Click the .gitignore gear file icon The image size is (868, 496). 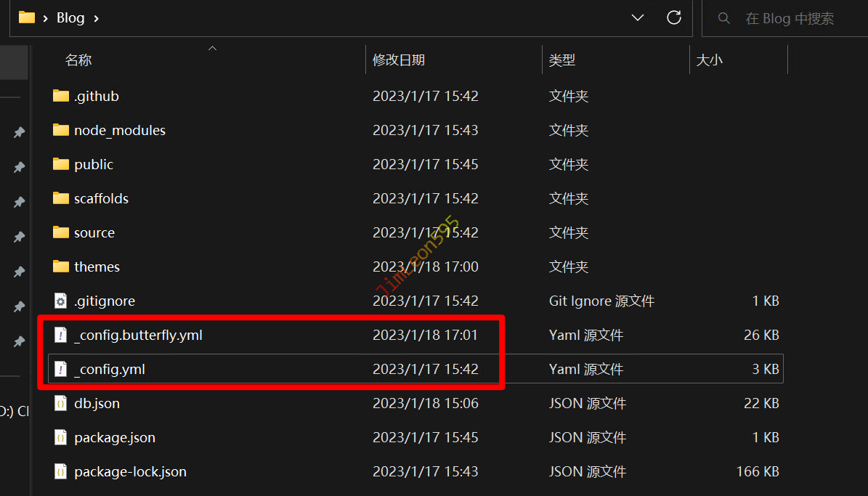click(61, 301)
